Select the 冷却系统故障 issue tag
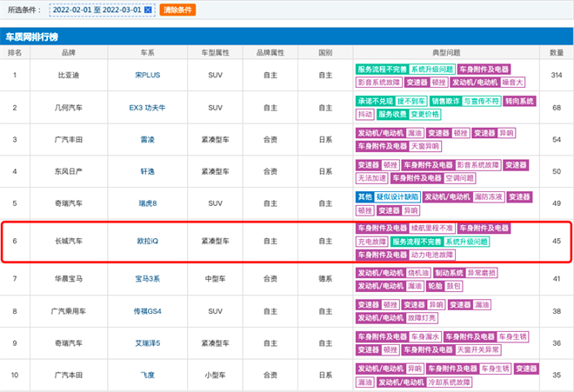 pyautogui.click(x=449, y=382)
